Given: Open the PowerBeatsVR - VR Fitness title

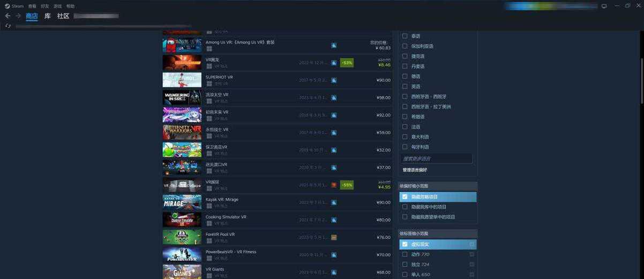Looking at the screenshot, I should [x=231, y=252].
